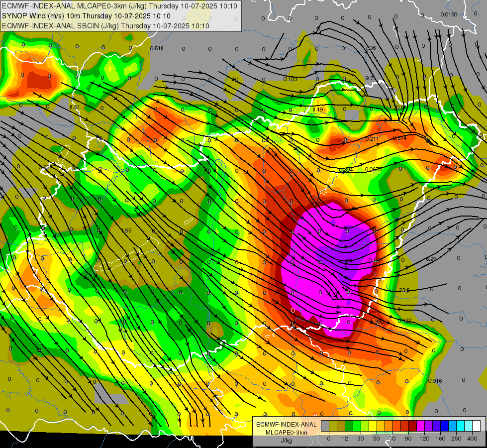Choose the purple legend swatch

(x=429, y=426)
